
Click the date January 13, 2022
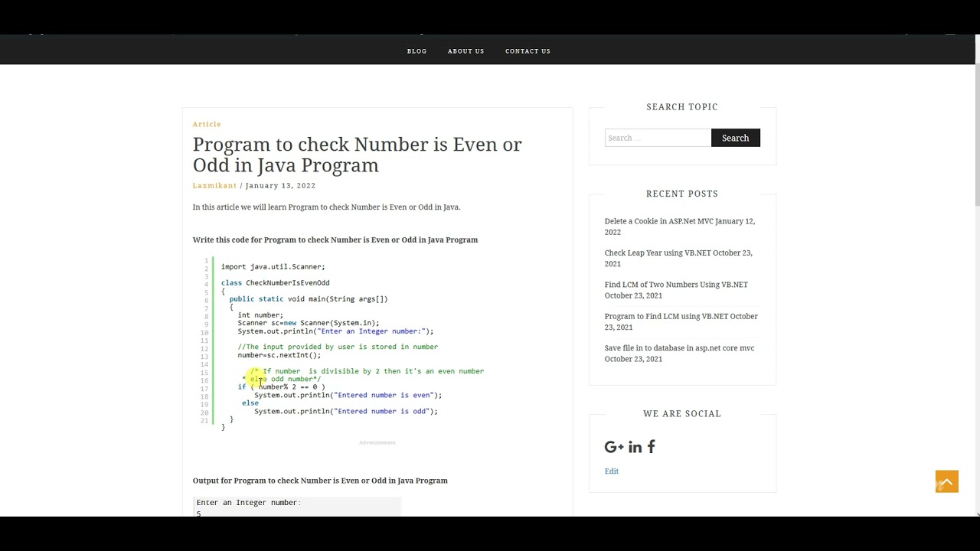click(x=280, y=185)
